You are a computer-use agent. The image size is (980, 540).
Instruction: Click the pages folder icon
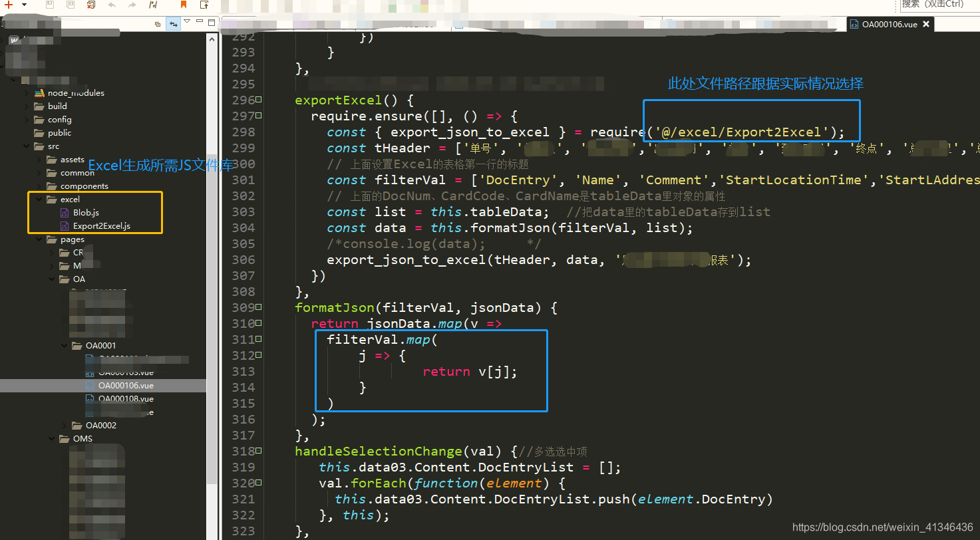52,239
